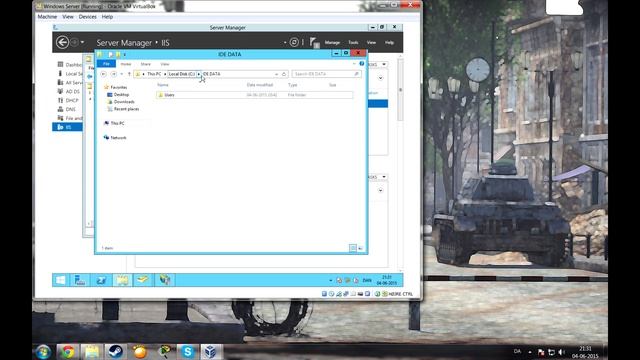Open Google Chrome from host taskbar

68,351
